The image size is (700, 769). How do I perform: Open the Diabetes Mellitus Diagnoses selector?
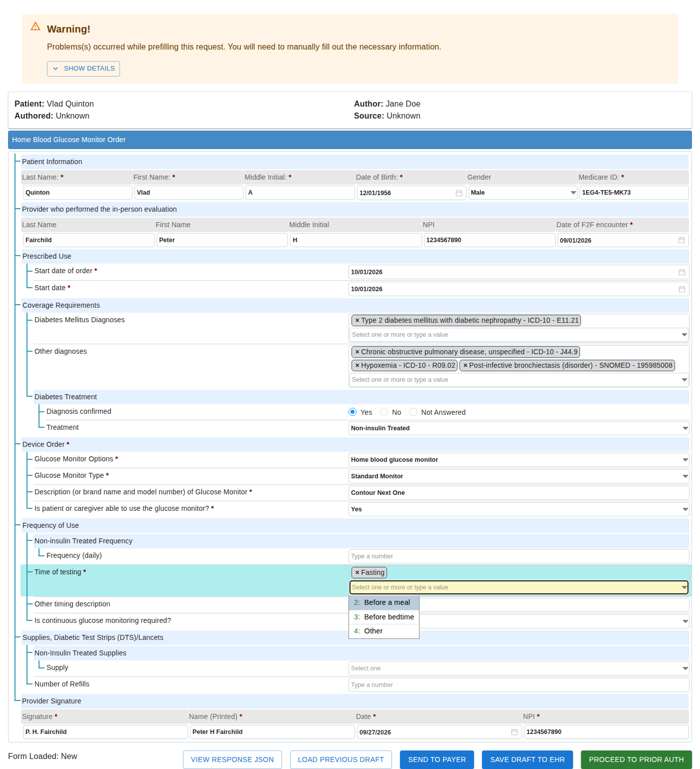click(x=519, y=335)
